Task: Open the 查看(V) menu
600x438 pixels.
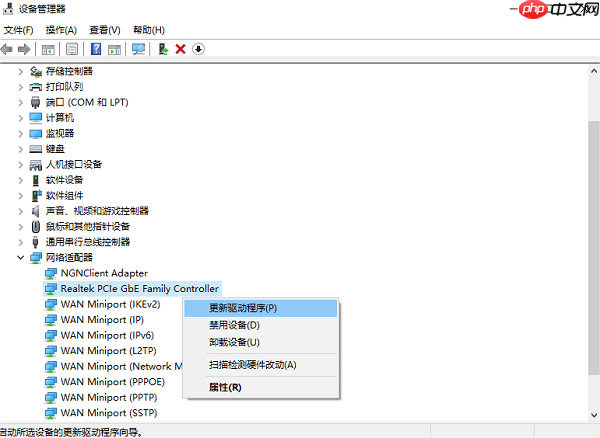Action: click(x=105, y=30)
